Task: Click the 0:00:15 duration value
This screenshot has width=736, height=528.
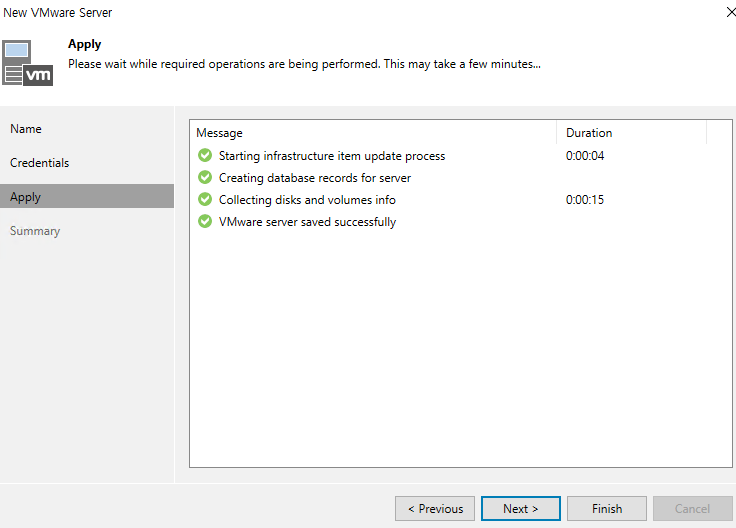Action: coord(585,200)
